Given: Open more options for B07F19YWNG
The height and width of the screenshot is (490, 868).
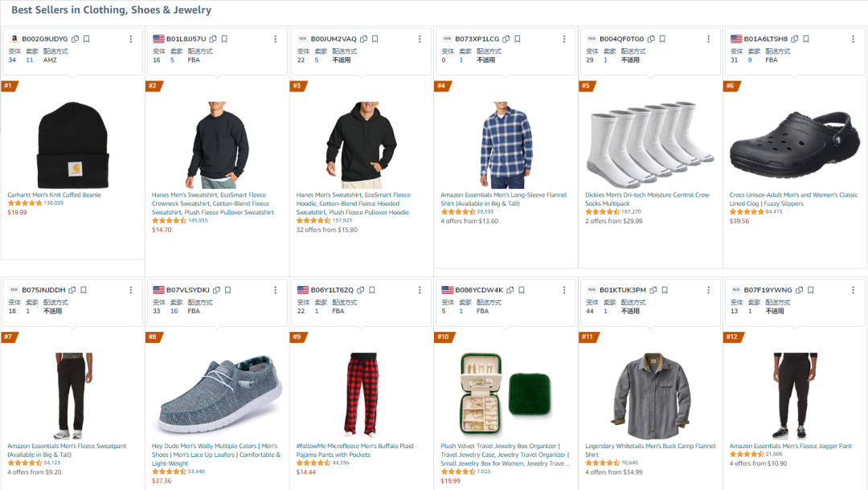Looking at the screenshot, I should pyautogui.click(x=853, y=290).
